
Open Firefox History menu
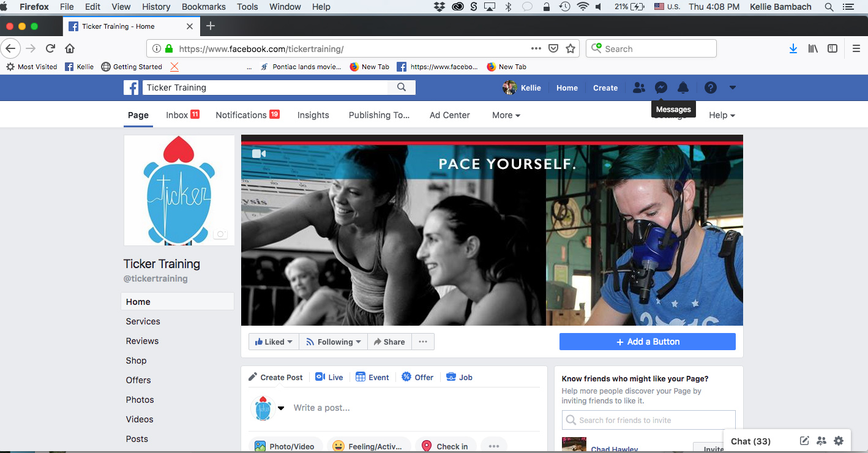click(156, 7)
